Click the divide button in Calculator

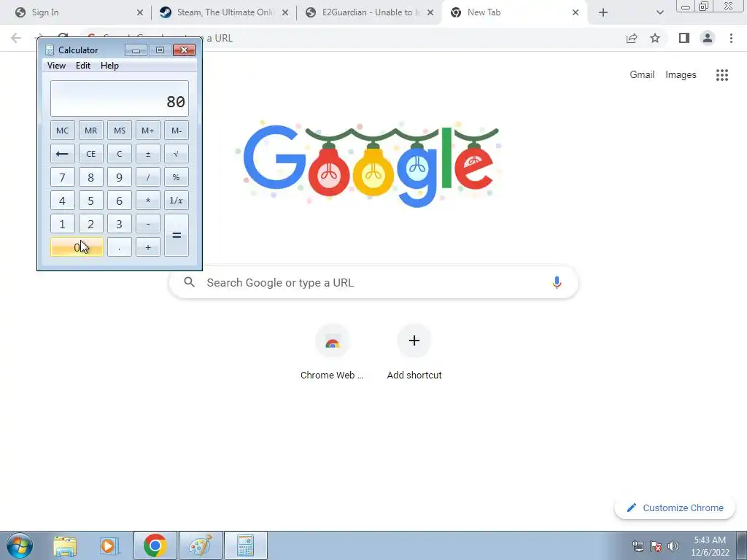pos(147,177)
